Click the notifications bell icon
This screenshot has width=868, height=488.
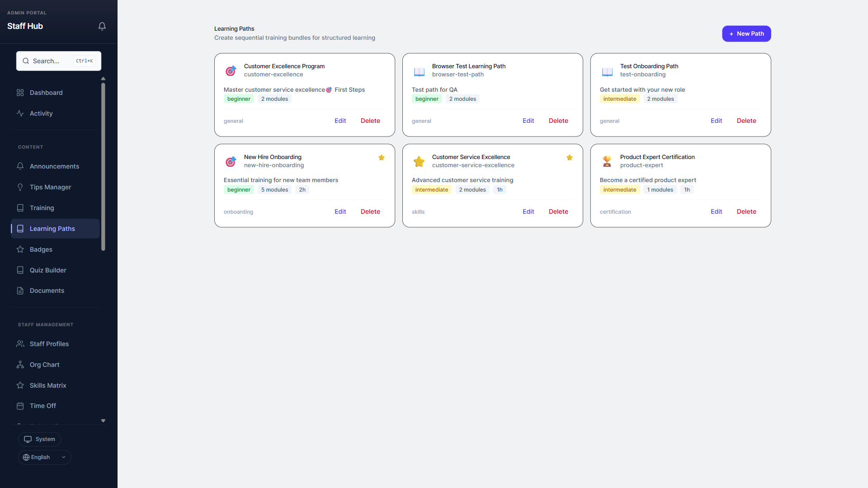[x=102, y=26]
